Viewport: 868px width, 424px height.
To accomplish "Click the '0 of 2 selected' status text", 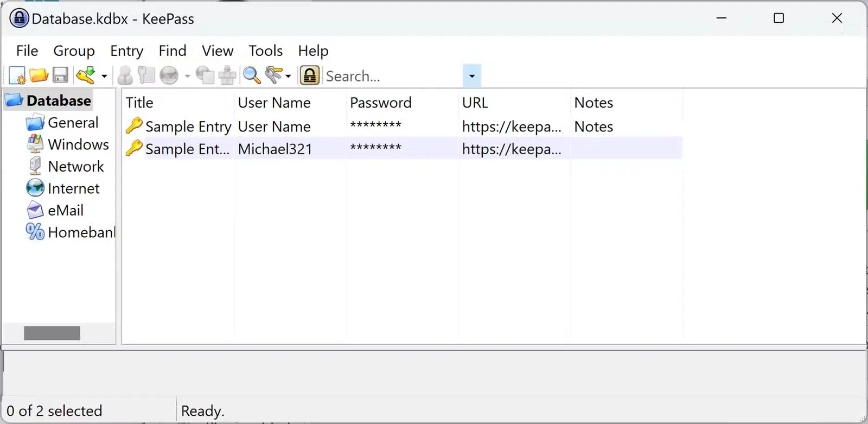I will 54,411.
